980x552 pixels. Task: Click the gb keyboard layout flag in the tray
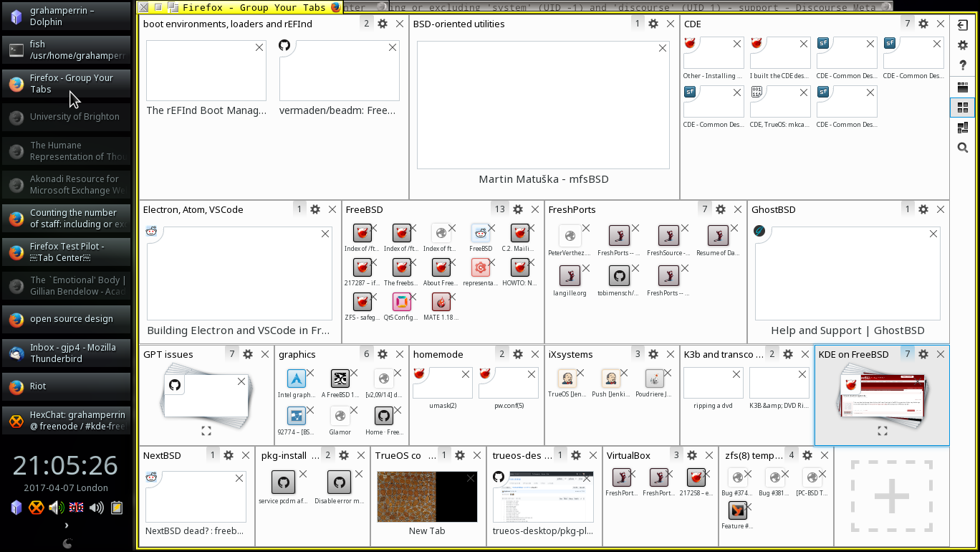coord(76,508)
